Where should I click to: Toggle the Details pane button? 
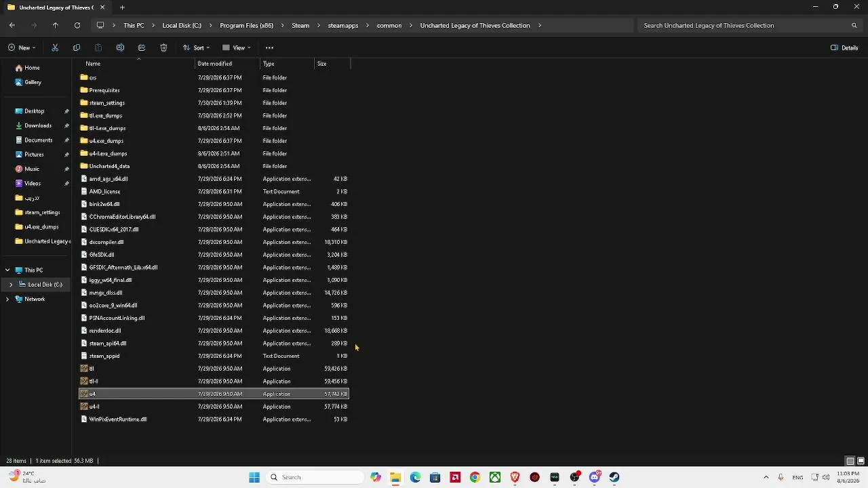(844, 47)
